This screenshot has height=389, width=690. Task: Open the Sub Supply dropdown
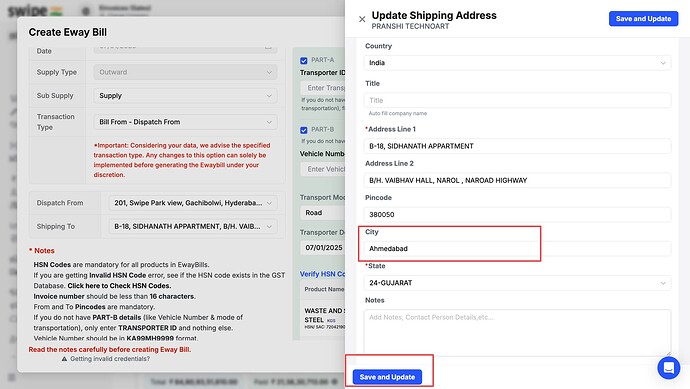coord(185,95)
